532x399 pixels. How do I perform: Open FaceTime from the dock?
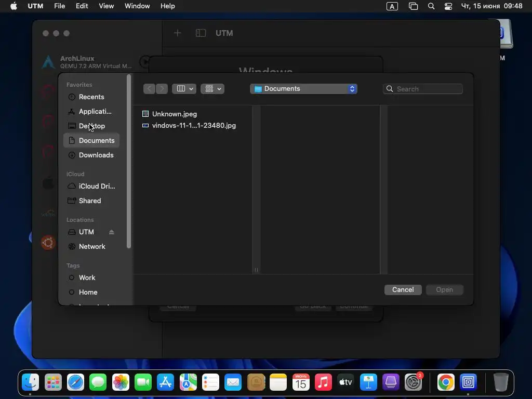143,382
